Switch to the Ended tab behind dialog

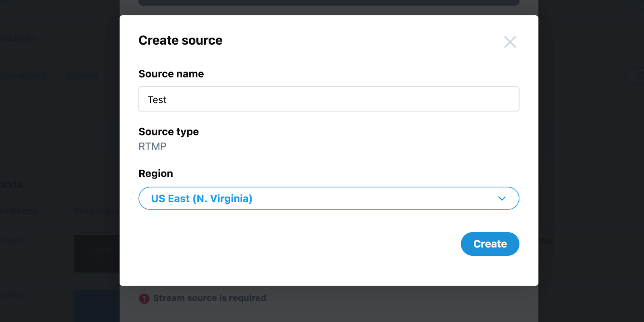pos(83,76)
